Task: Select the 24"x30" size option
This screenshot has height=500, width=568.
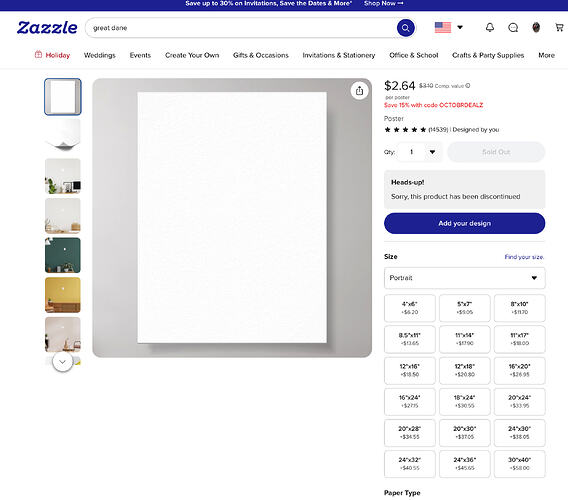Action: (x=519, y=433)
